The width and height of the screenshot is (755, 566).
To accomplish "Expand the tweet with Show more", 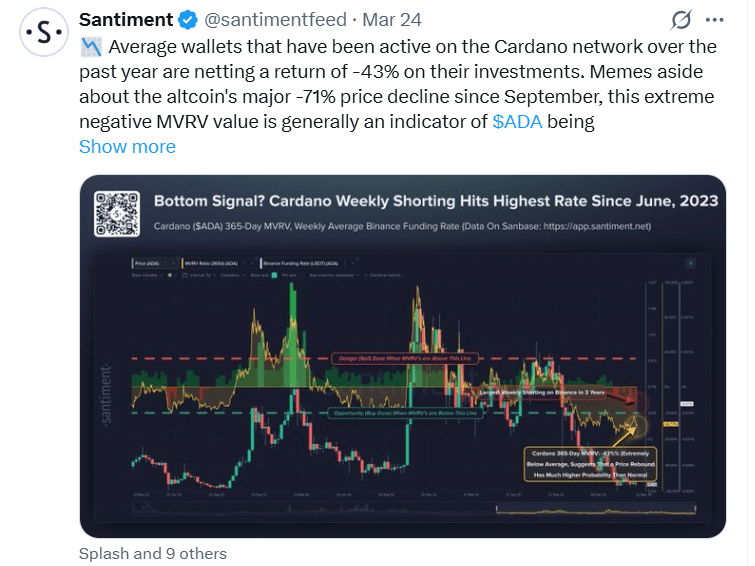I will [x=127, y=146].
